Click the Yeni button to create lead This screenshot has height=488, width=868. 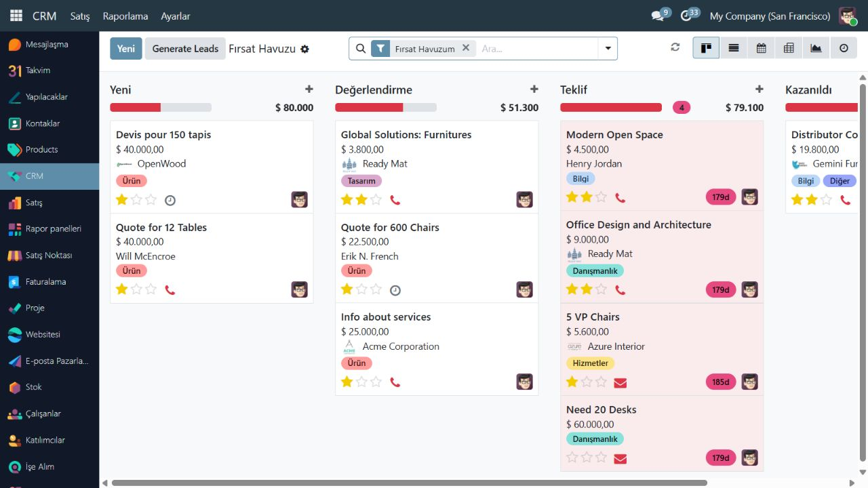pyautogui.click(x=126, y=49)
